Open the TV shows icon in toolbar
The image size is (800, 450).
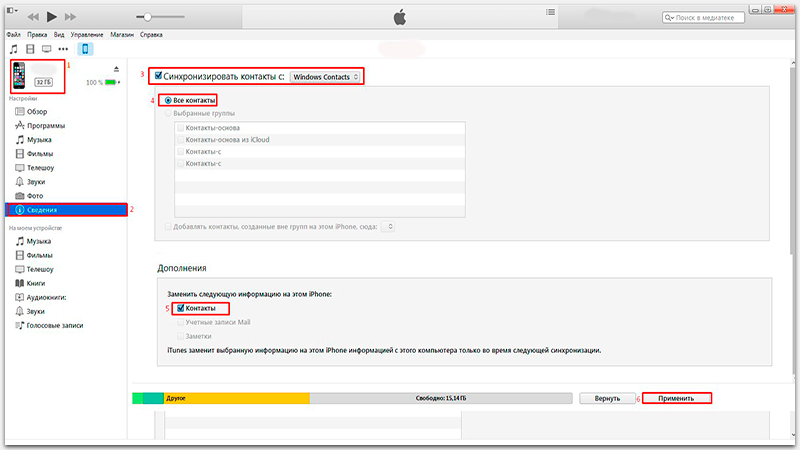46,49
